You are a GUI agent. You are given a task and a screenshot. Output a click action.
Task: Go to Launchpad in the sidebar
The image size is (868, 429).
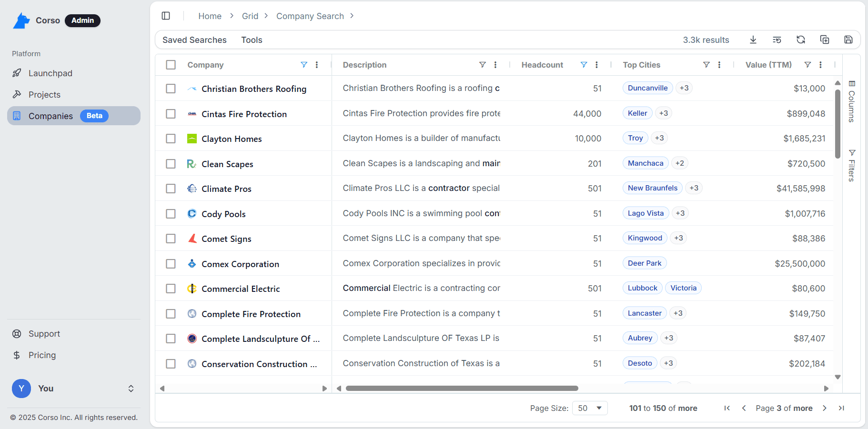coord(74,73)
